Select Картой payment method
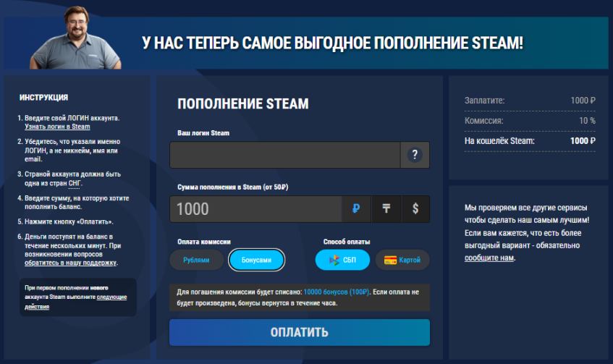 tap(402, 260)
